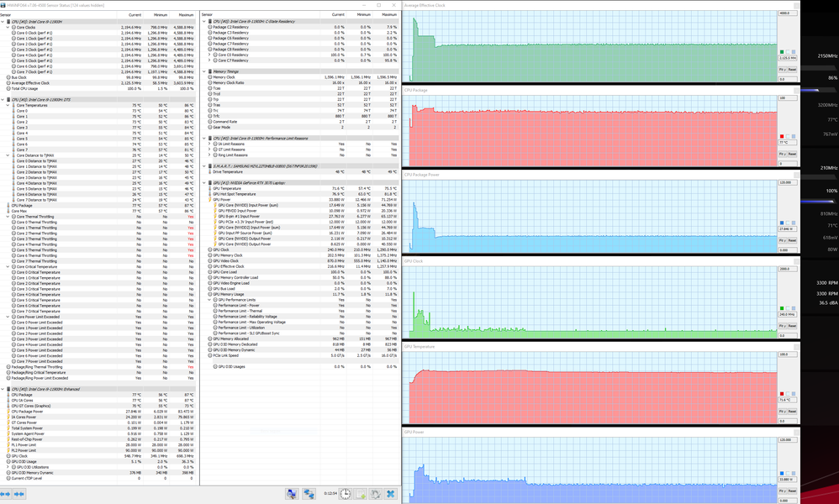Image resolution: width=839 pixels, height=504 pixels.
Task: Select the Command Rate row
Action: click(301, 122)
